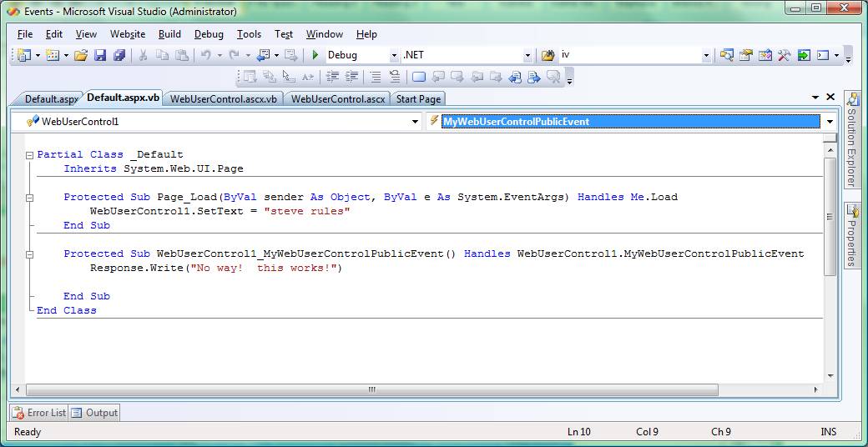
Task: Click the Display Parameter Info icon
Action: [x=270, y=77]
